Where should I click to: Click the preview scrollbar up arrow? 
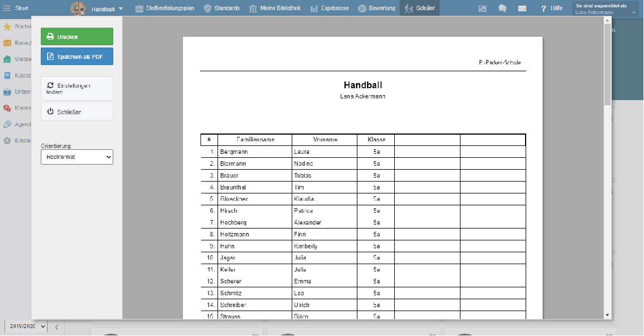pos(607,20)
